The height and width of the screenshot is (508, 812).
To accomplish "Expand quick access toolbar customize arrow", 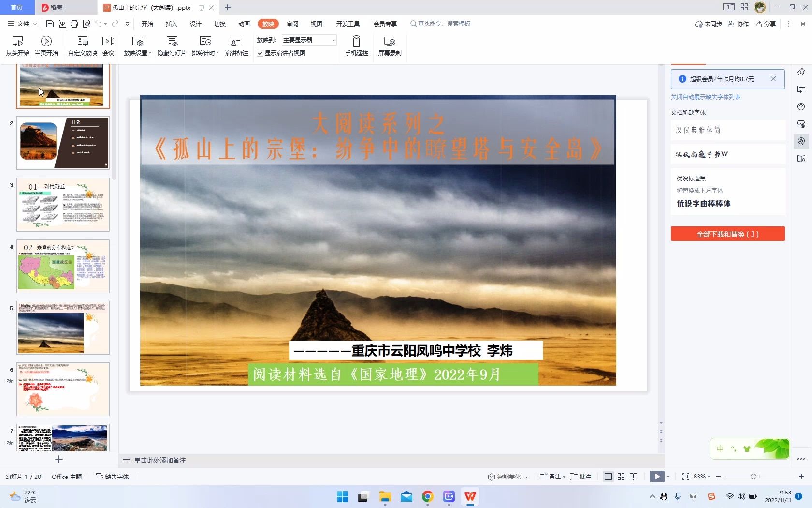I will (x=127, y=24).
